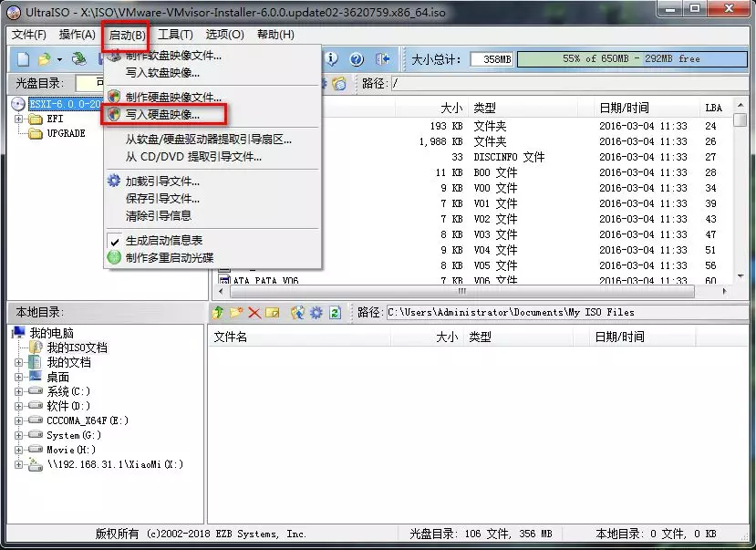Click the Open CD/DVD green arrow icon
The width and height of the screenshot is (756, 550).
[x=78, y=59]
